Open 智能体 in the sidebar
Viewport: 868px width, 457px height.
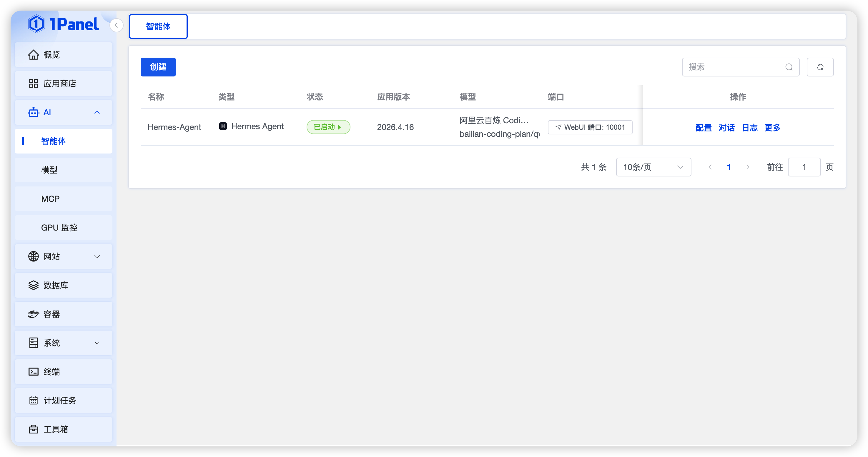tap(63, 141)
